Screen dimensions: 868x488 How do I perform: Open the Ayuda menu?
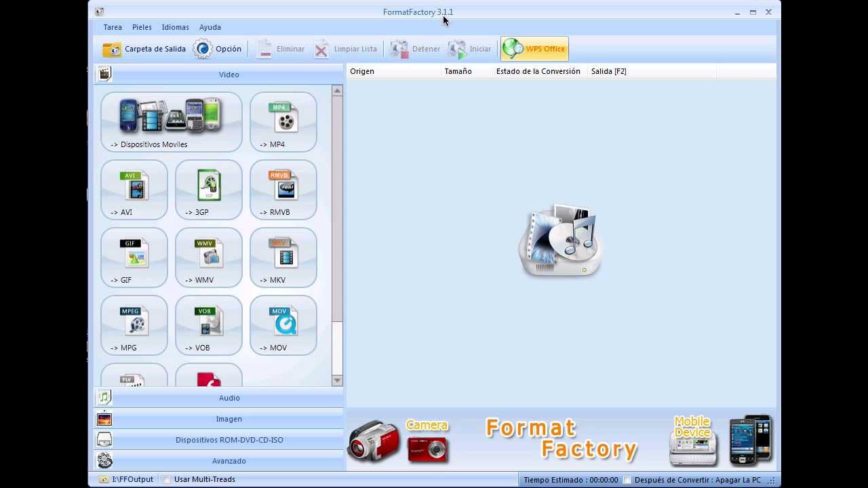pyautogui.click(x=210, y=27)
